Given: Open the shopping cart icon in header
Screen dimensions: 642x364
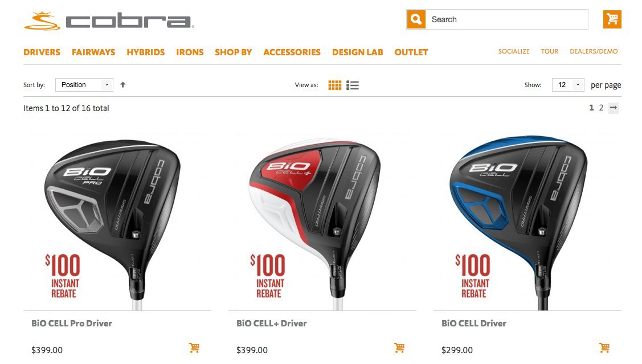Looking at the screenshot, I should 612,19.
